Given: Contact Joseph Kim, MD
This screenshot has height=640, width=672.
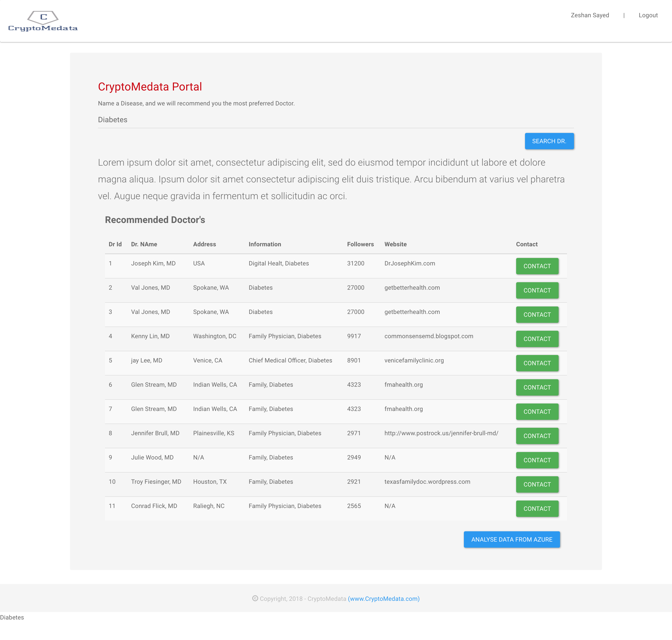Looking at the screenshot, I should 537,266.
